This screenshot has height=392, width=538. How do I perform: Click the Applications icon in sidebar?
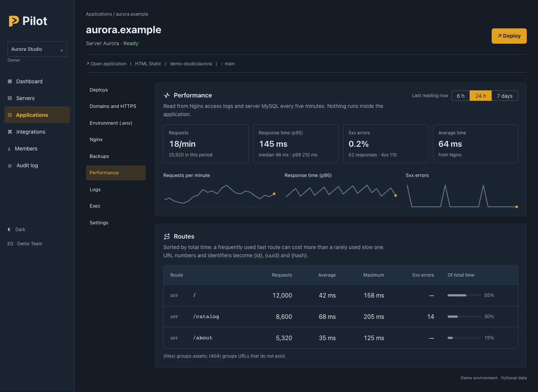[x=10, y=115]
